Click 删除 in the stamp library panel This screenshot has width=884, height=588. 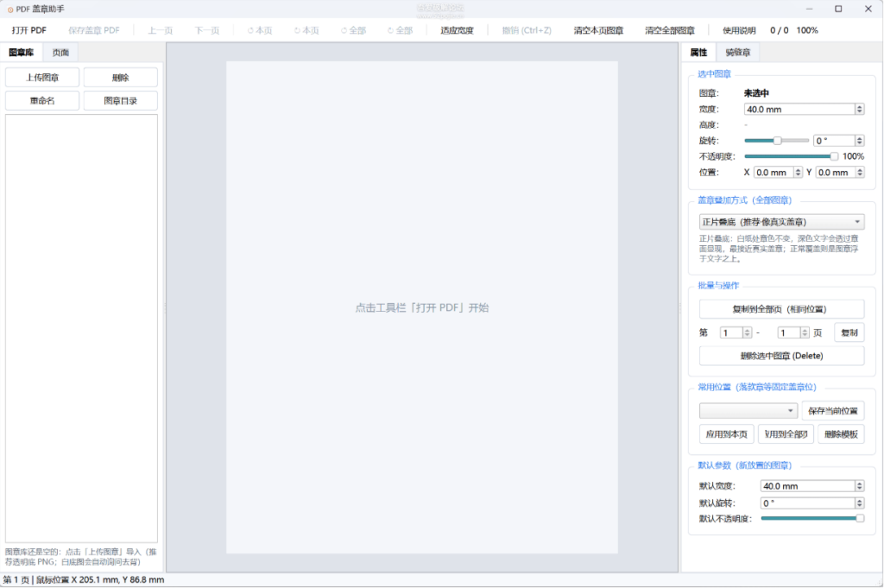tap(121, 77)
